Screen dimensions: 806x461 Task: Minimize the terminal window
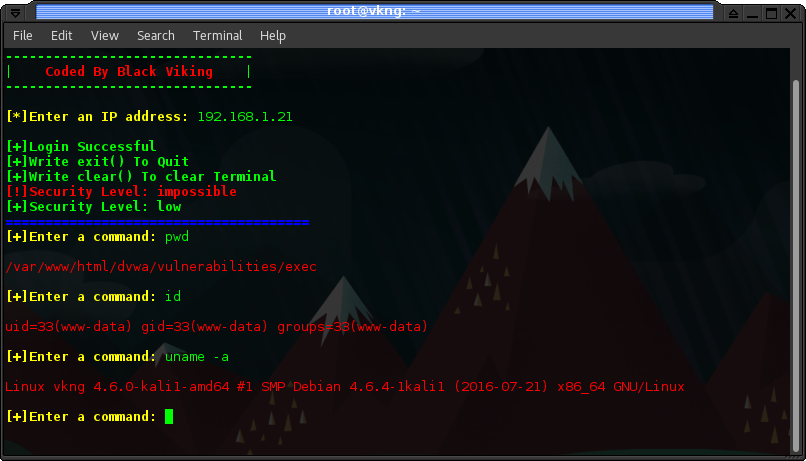753,13
